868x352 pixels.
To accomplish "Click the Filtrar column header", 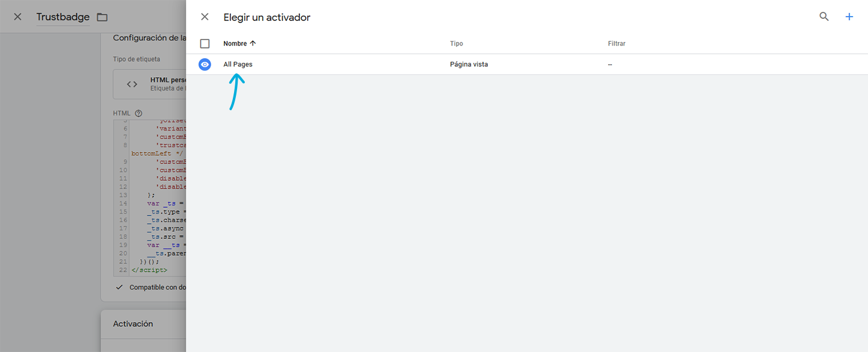I will 617,44.
